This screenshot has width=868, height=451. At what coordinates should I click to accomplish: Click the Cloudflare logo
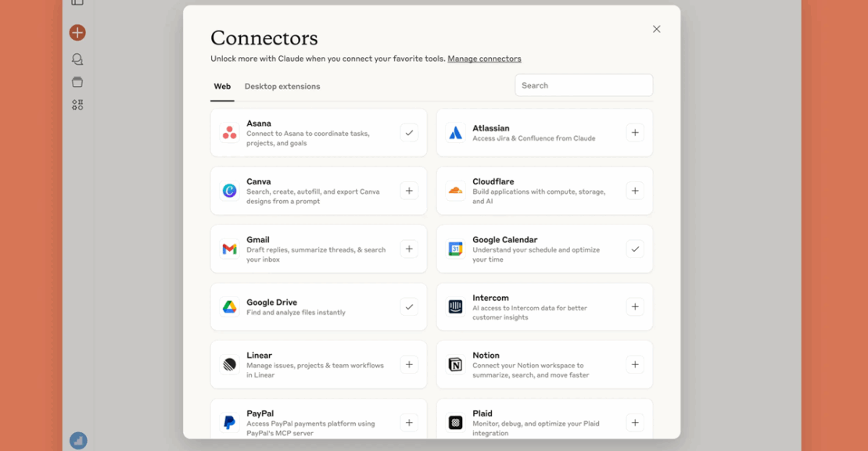[x=455, y=190]
